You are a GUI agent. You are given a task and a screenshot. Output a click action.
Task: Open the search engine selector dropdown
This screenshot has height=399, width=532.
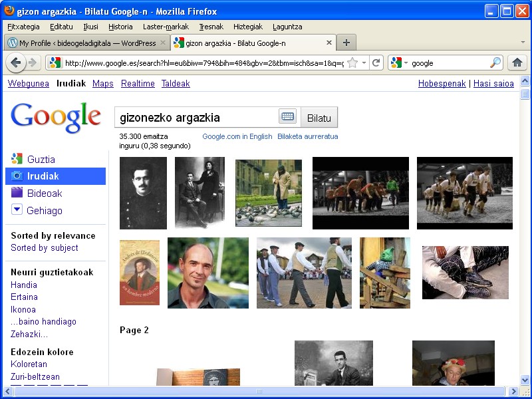click(399, 63)
